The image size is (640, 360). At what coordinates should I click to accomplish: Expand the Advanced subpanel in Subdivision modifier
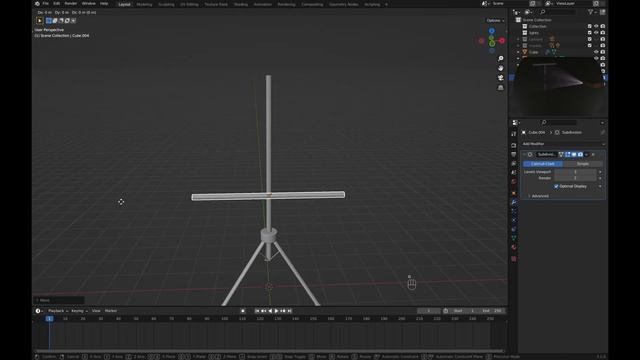click(540, 196)
